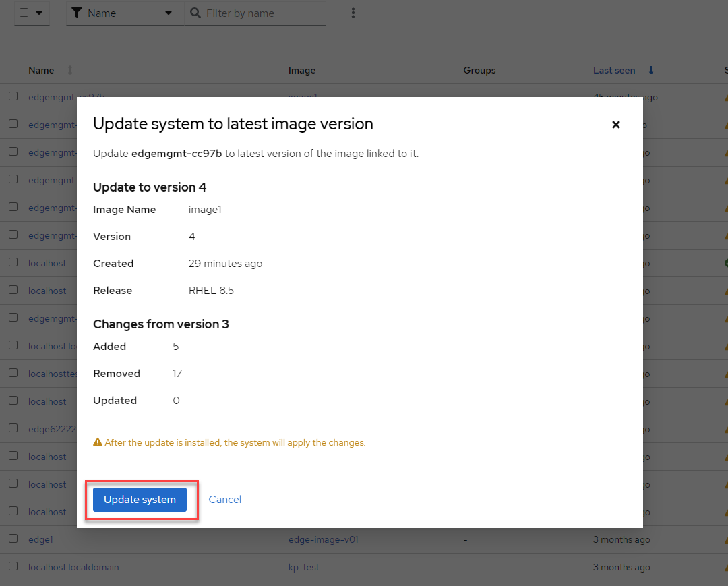The image size is (728, 586).
Task: Select the checkbox for the edge1 row
Action: 13,539
